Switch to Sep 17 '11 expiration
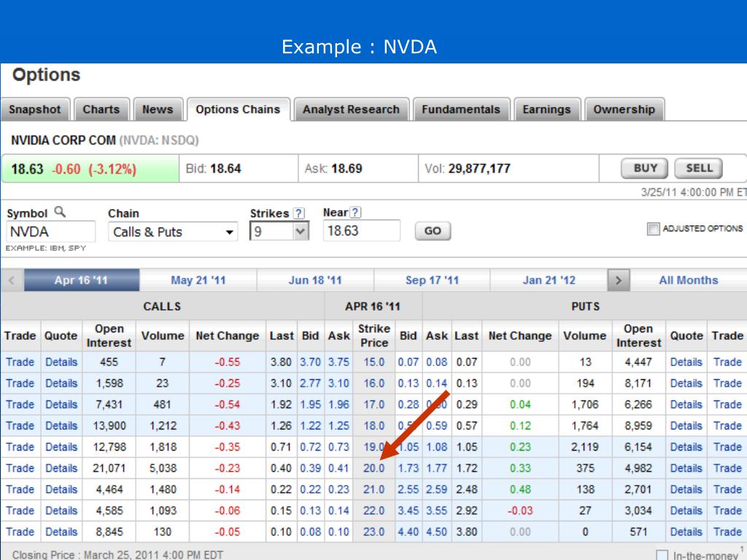This screenshot has height=560, width=747. 432,280
